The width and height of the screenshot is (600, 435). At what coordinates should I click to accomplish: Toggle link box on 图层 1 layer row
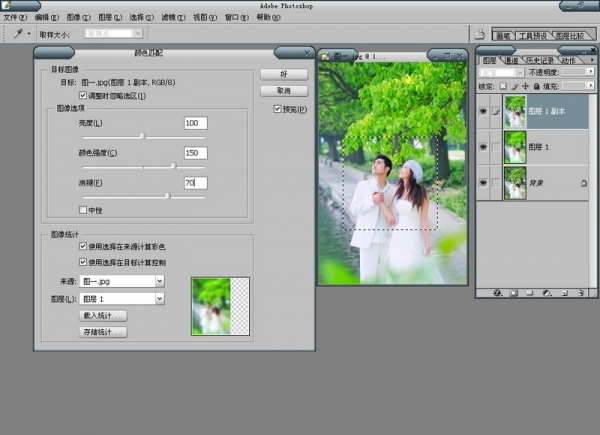(x=496, y=147)
